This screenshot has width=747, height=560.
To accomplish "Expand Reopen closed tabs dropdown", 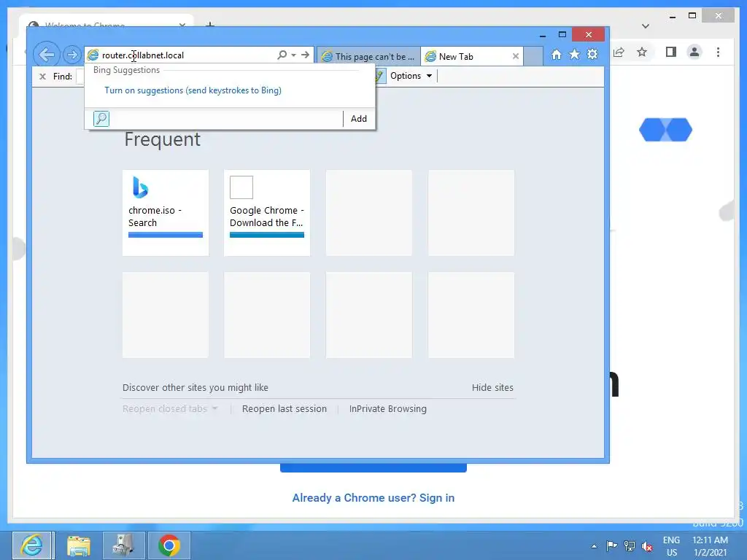I will 170,408.
